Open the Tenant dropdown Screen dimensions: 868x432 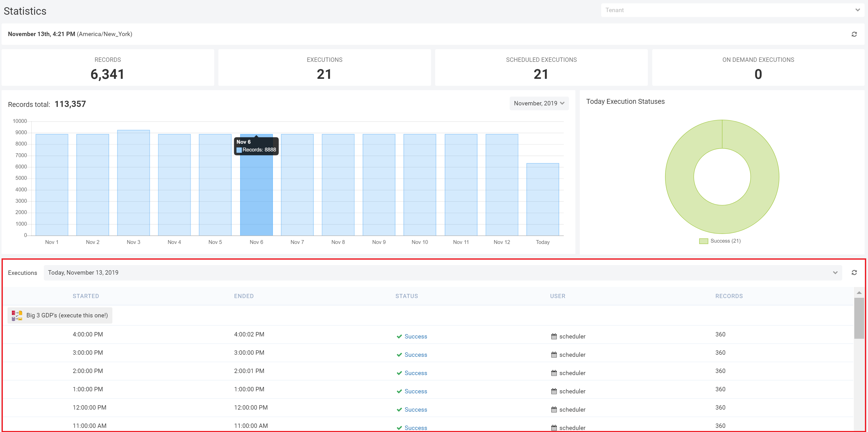tap(733, 10)
